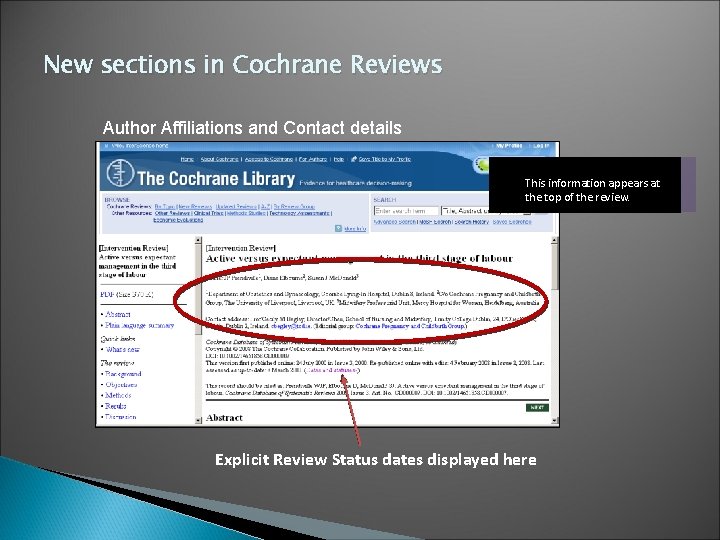Open the For Authors link
Image resolution: width=720 pixels, height=540 pixels.
pos(313,159)
